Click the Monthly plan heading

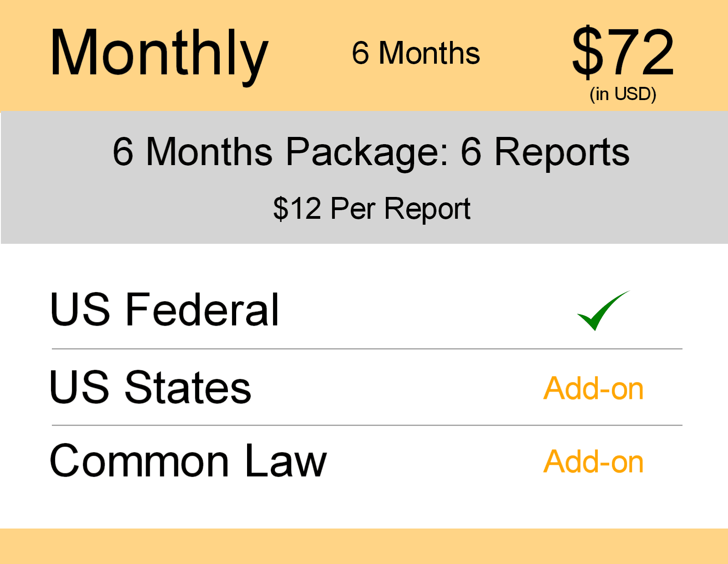click(x=159, y=54)
